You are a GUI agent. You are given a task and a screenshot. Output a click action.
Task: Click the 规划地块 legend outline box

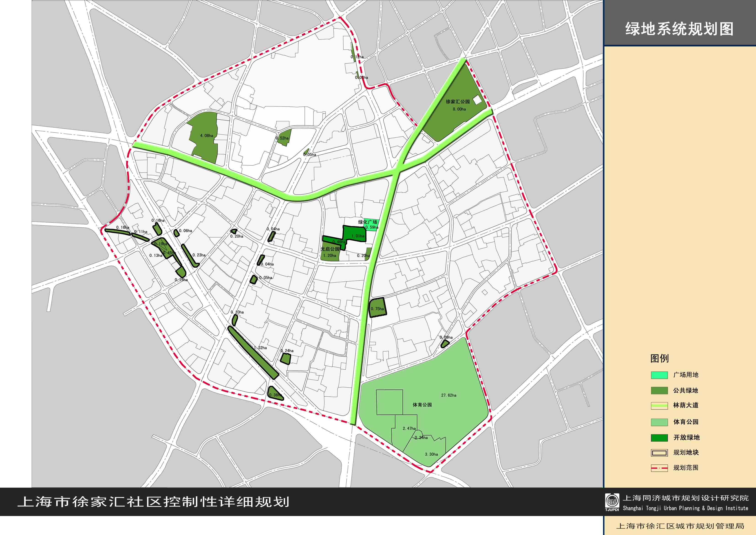point(659,453)
